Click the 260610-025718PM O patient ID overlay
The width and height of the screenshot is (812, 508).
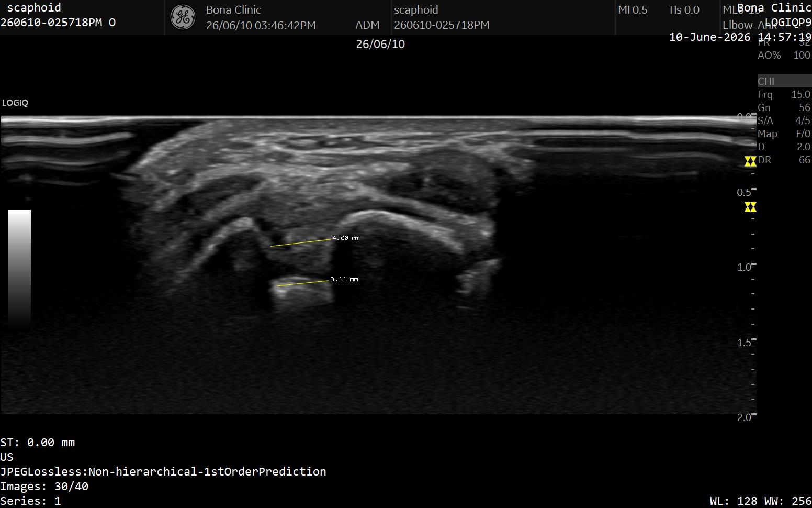coord(58,23)
